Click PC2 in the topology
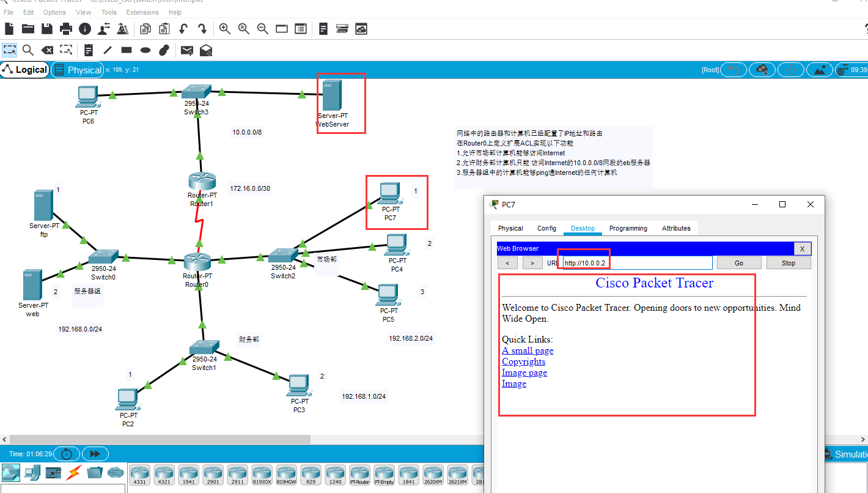 127,399
